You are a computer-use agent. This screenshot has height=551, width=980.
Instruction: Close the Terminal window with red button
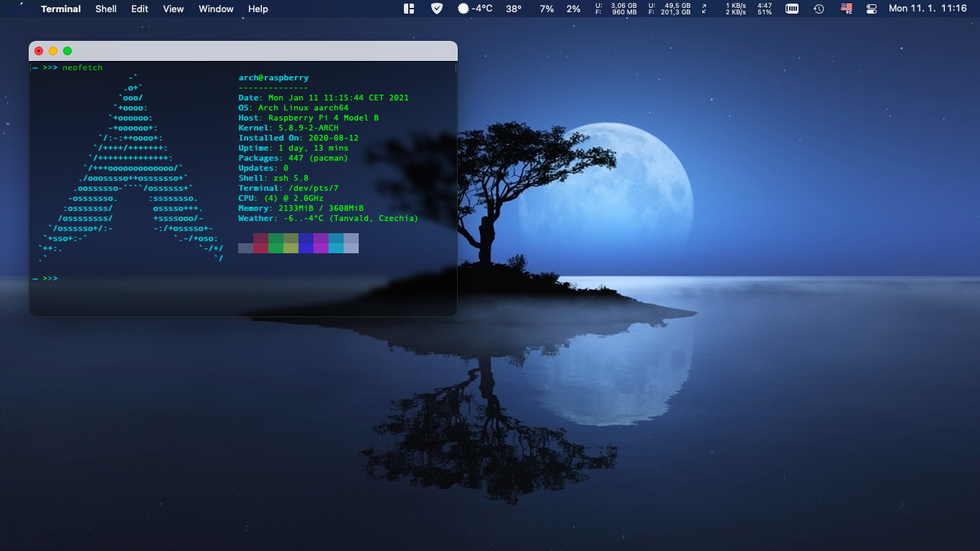[39, 51]
